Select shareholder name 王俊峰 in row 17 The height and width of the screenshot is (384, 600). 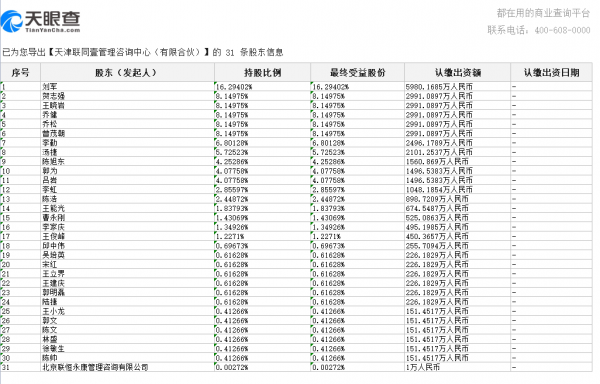click(53, 236)
